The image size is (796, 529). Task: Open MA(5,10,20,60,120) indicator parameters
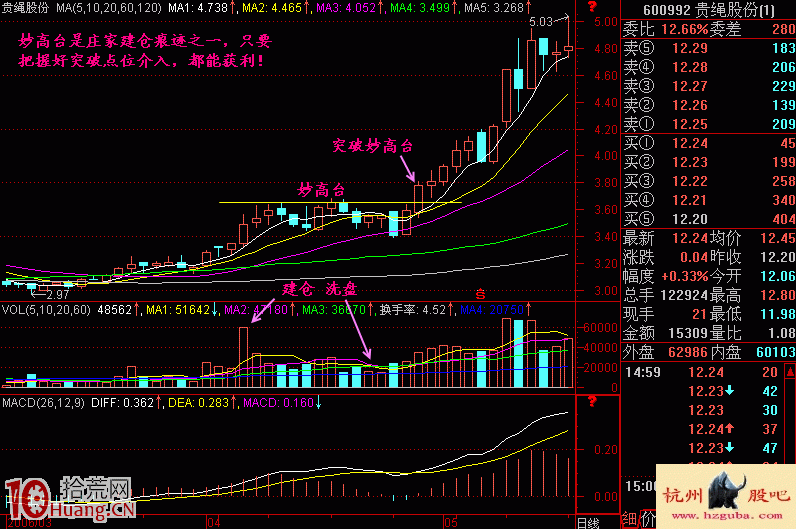pos(109,8)
